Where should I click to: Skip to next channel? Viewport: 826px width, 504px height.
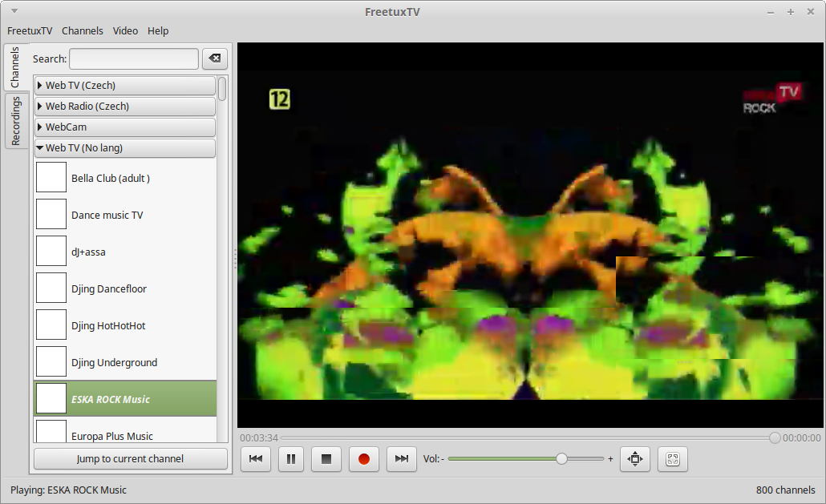coord(402,459)
